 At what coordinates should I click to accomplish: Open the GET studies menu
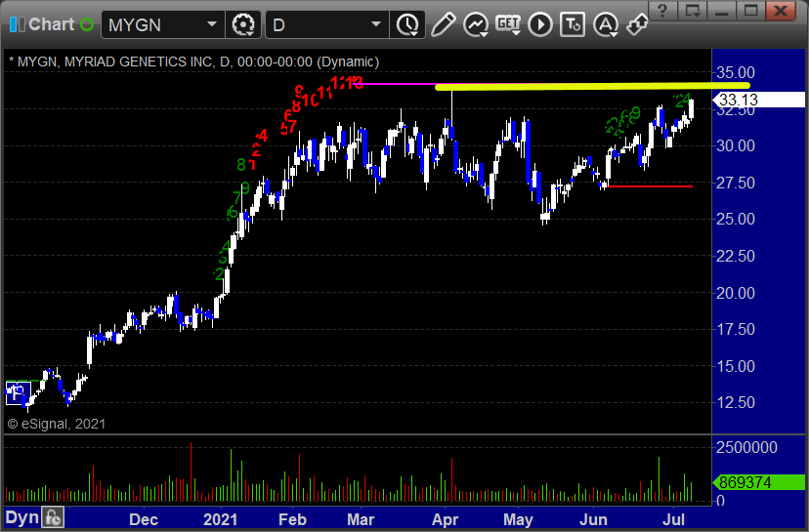pos(508,24)
